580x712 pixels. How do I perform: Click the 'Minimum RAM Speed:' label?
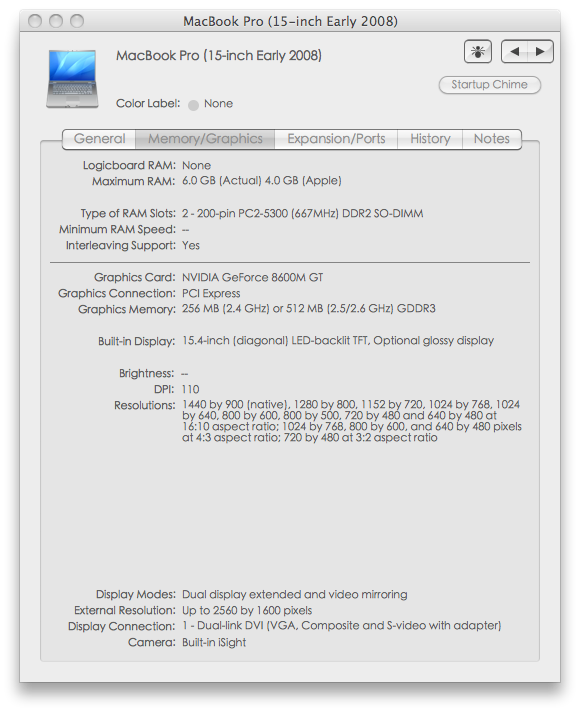117,229
